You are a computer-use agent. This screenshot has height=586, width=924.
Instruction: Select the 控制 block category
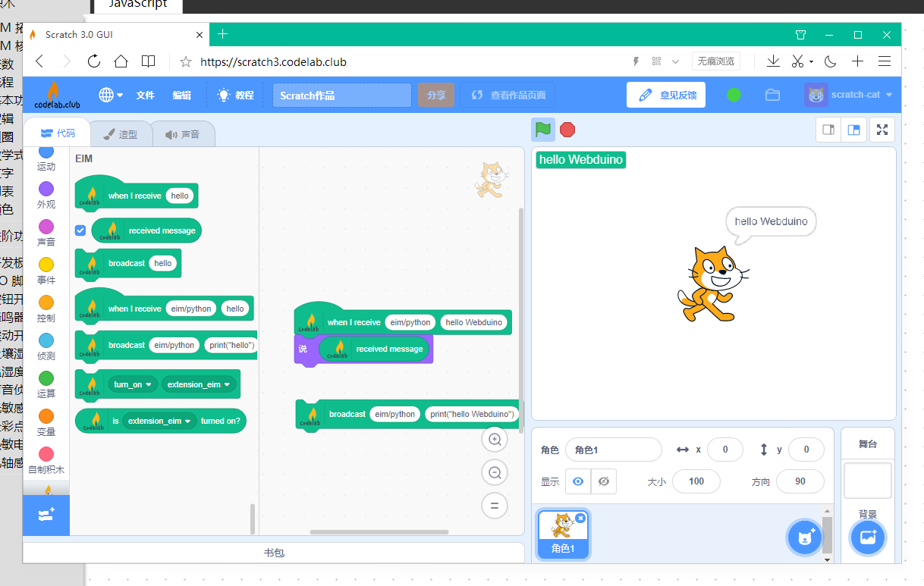click(x=46, y=308)
